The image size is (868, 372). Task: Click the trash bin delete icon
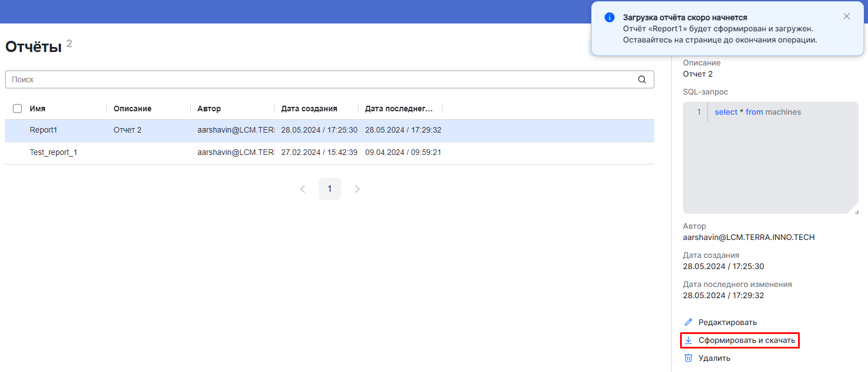click(688, 358)
